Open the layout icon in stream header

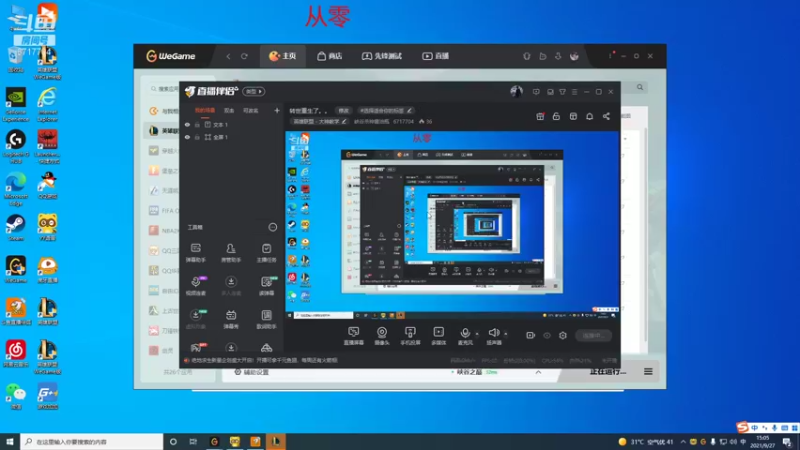573,116
